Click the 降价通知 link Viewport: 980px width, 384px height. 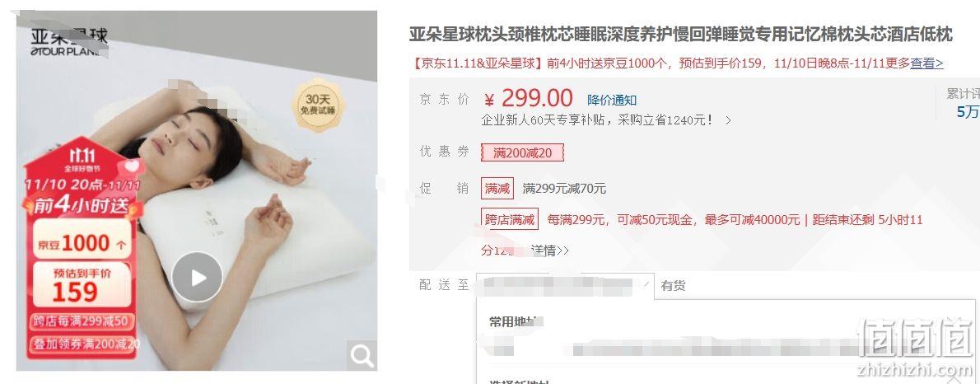point(612,100)
